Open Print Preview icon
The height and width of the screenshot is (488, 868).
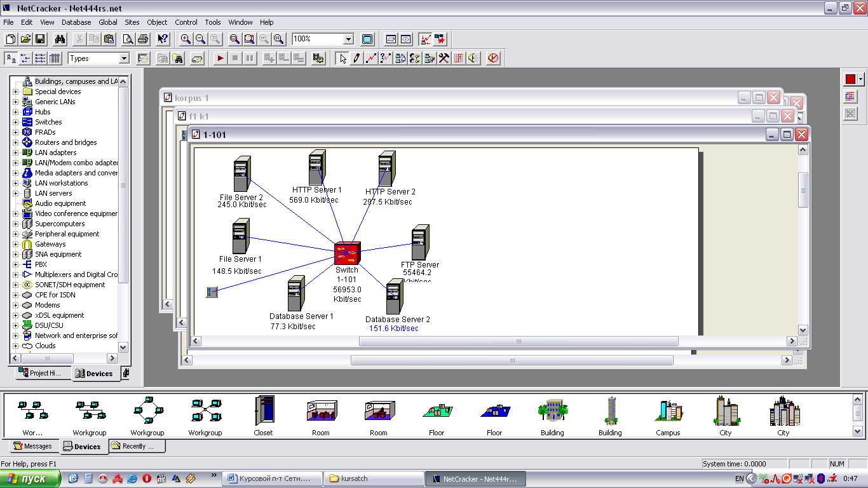click(x=128, y=39)
